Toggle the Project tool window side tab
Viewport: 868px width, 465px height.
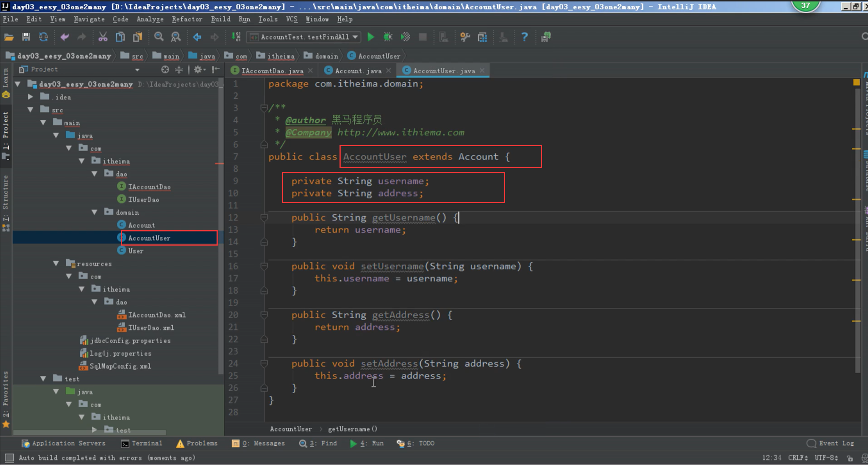tap(5, 131)
